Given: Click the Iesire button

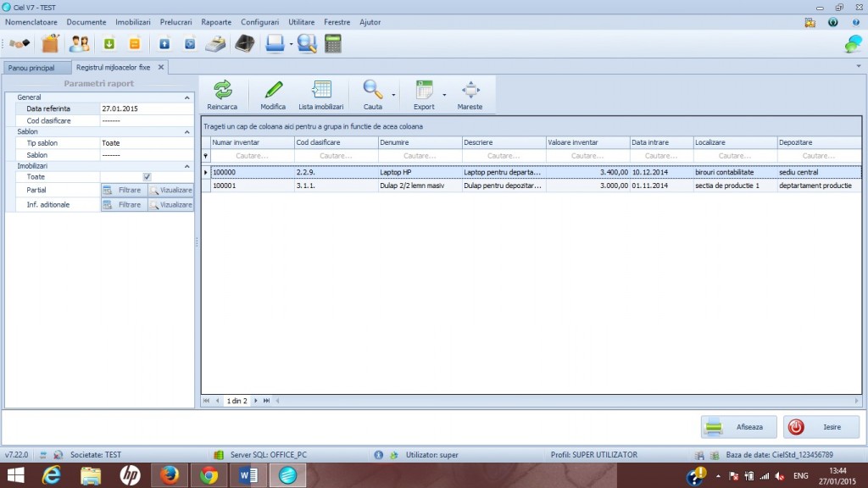Looking at the screenshot, I should 821,427.
